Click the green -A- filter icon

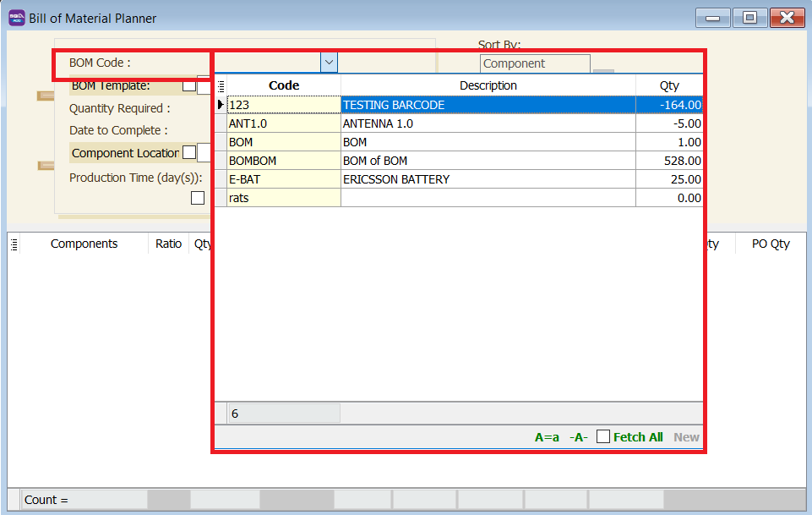[576, 436]
